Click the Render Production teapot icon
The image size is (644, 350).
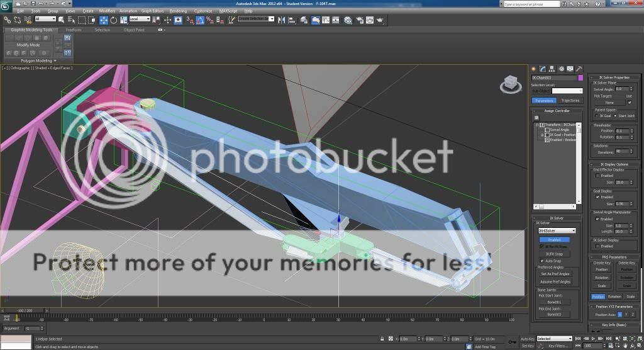[x=380, y=20]
